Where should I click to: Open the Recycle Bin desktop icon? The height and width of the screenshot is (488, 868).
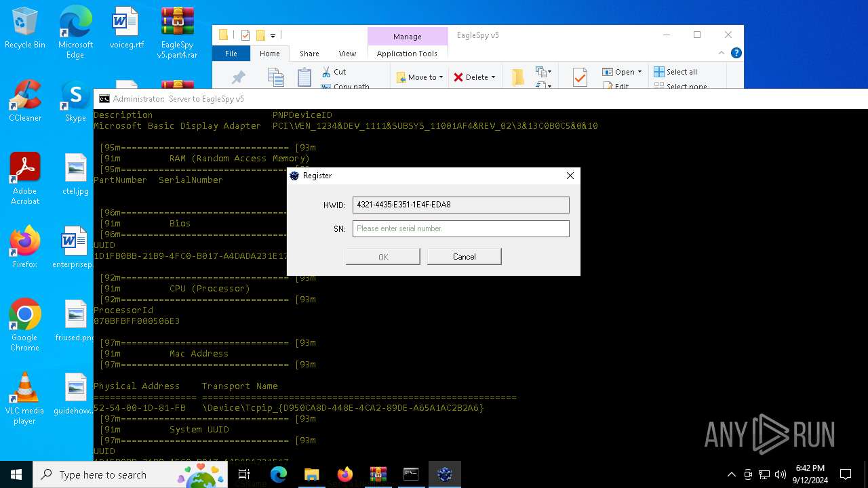[25, 29]
